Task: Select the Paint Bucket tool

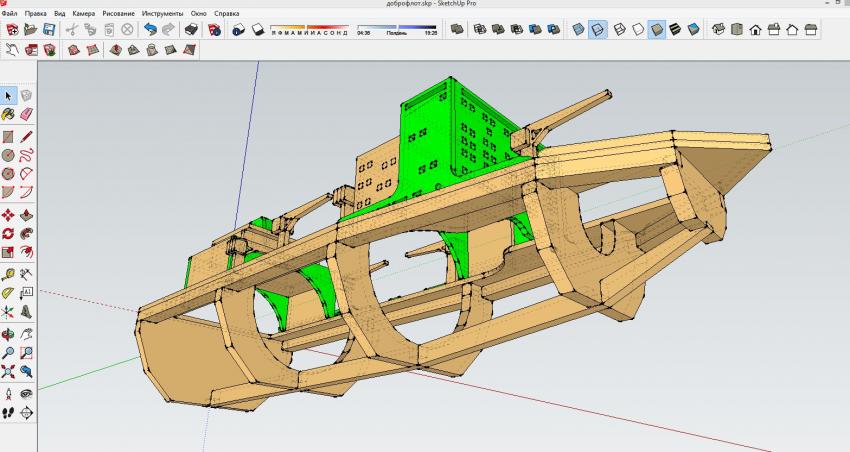Action: point(8,116)
